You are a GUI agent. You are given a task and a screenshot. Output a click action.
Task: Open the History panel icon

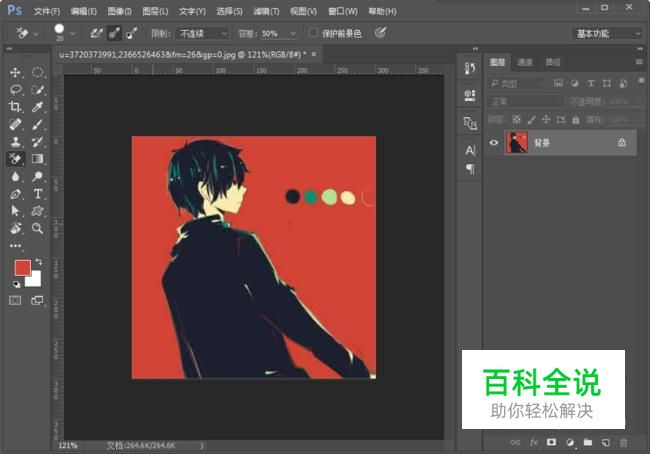470,68
